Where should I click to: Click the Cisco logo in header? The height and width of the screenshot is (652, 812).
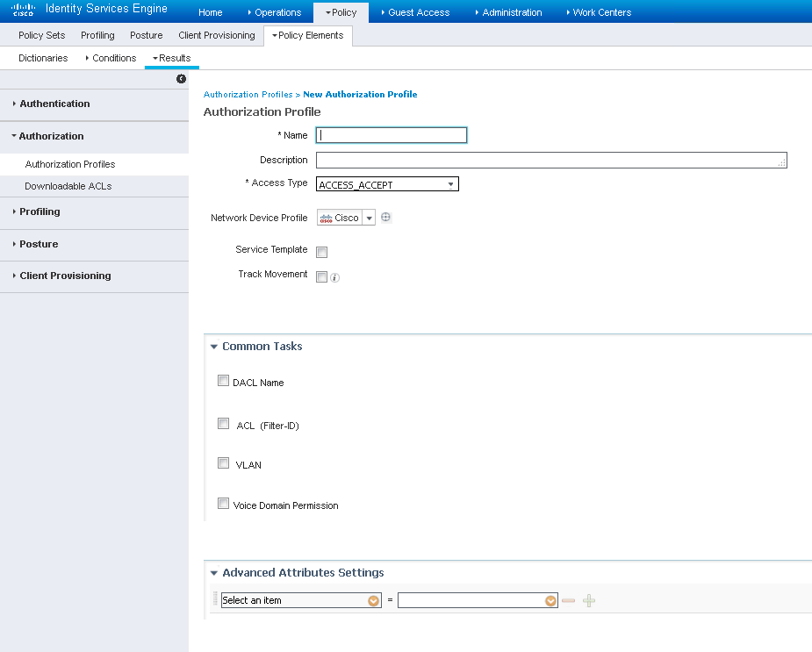(23, 10)
